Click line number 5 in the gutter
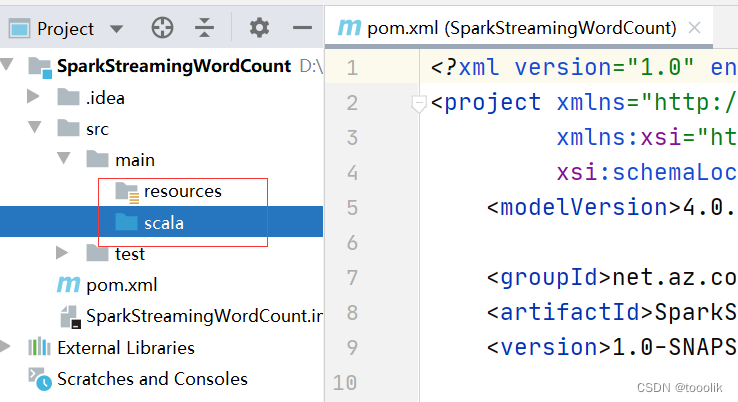 [353, 208]
